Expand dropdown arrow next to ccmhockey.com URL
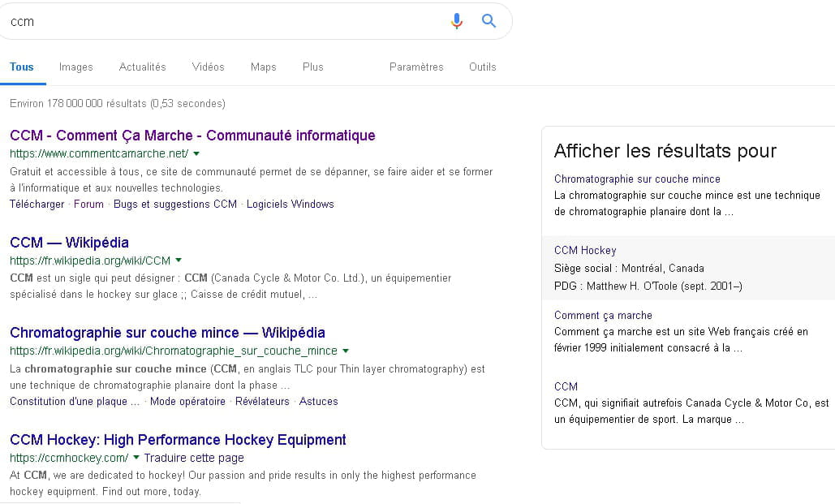 pos(136,458)
